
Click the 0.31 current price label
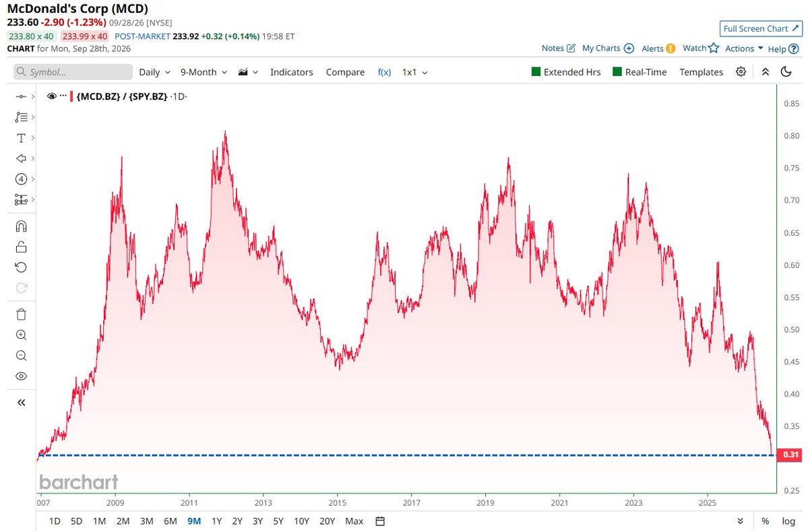pos(789,455)
